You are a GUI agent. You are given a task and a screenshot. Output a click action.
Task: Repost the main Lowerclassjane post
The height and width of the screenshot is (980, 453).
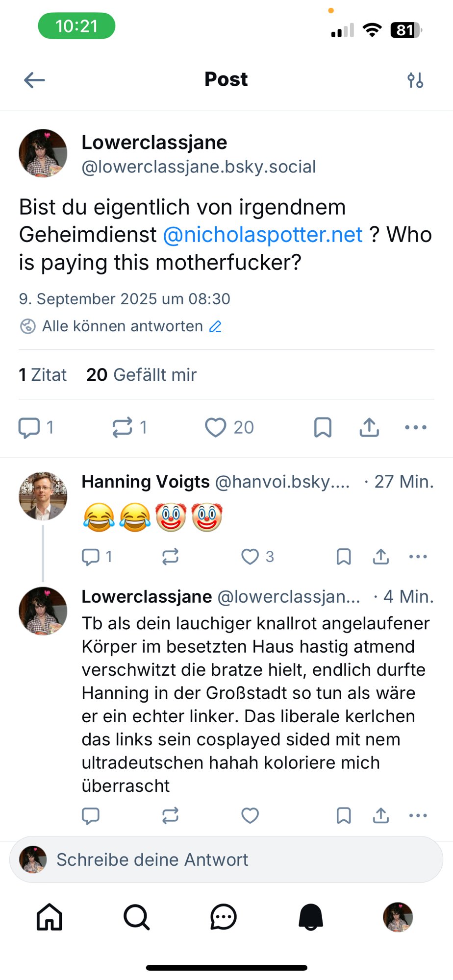pos(123,427)
